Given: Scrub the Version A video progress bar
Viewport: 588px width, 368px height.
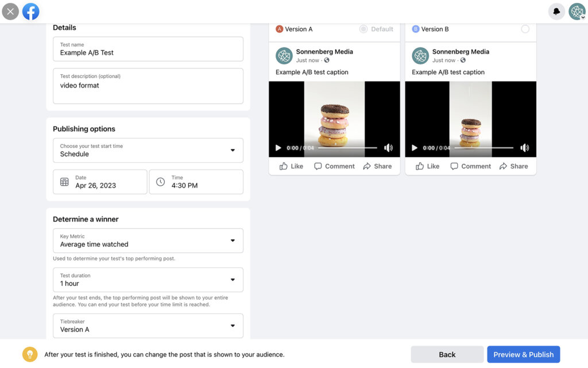Looking at the screenshot, I should click(x=342, y=148).
